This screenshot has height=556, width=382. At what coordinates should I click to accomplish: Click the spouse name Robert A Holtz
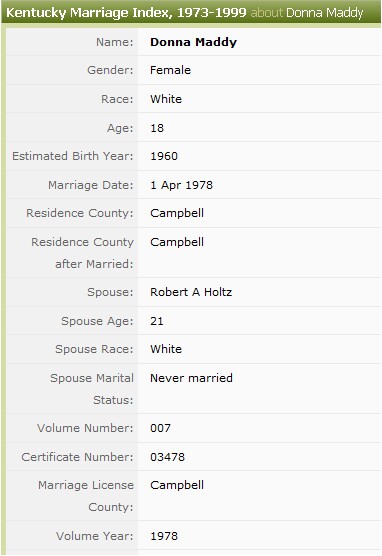point(191,292)
